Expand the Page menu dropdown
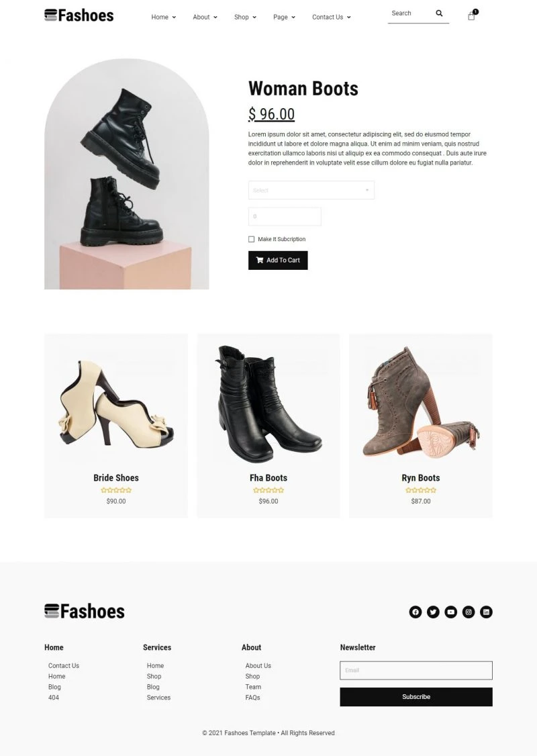The image size is (537, 756). 284,17
